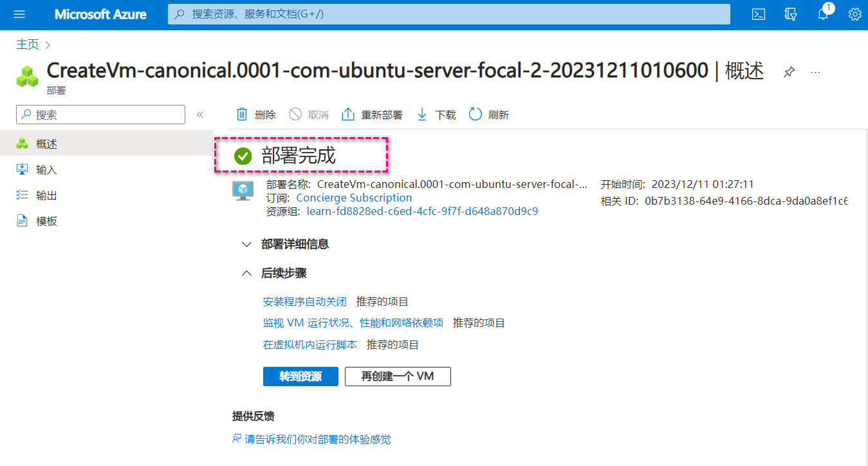Click the 提供反馈 heading
Screen dimensions: 868x466
pos(254,416)
